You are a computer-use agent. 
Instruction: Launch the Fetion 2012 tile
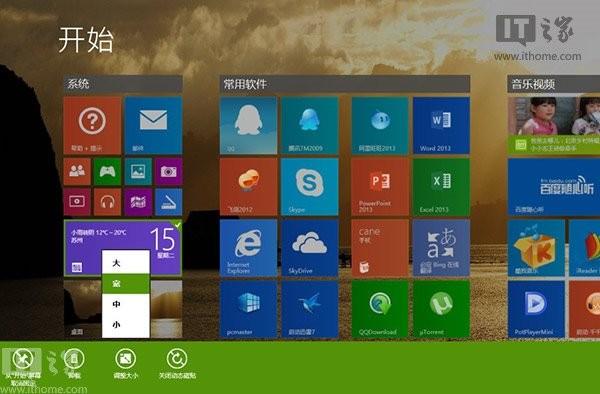(x=248, y=187)
